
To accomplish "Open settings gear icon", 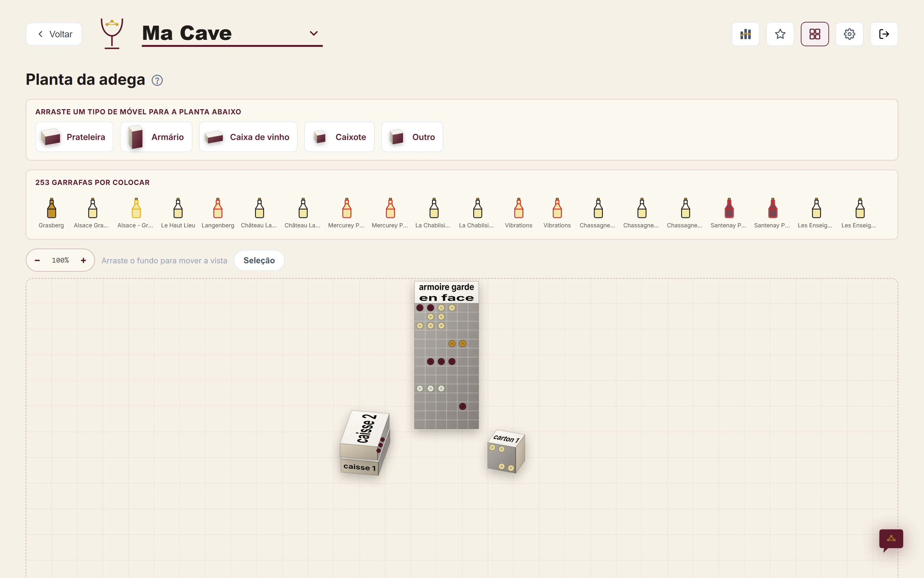I will pyautogui.click(x=849, y=34).
